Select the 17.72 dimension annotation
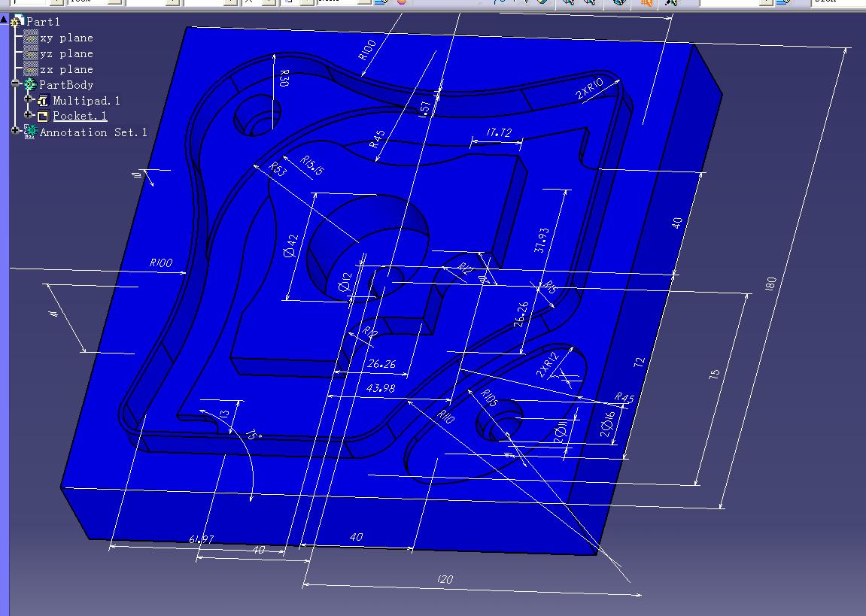866x616 pixels. (x=499, y=133)
